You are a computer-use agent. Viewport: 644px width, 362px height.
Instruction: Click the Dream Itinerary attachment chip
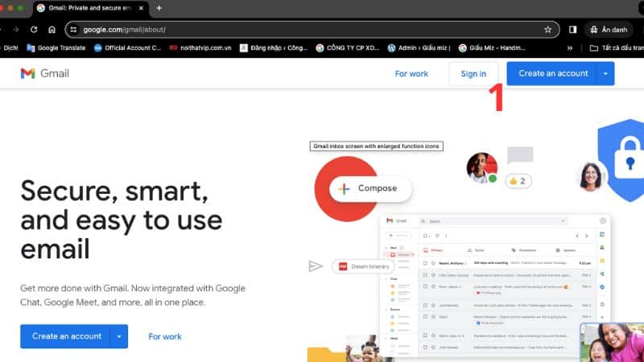pyautogui.click(x=363, y=266)
